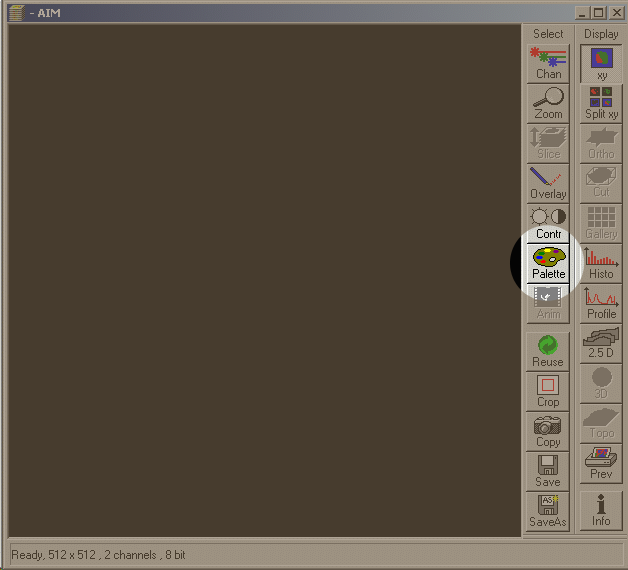The width and height of the screenshot is (628, 570).
Task: Open the Prev print preview
Action: (x=601, y=463)
